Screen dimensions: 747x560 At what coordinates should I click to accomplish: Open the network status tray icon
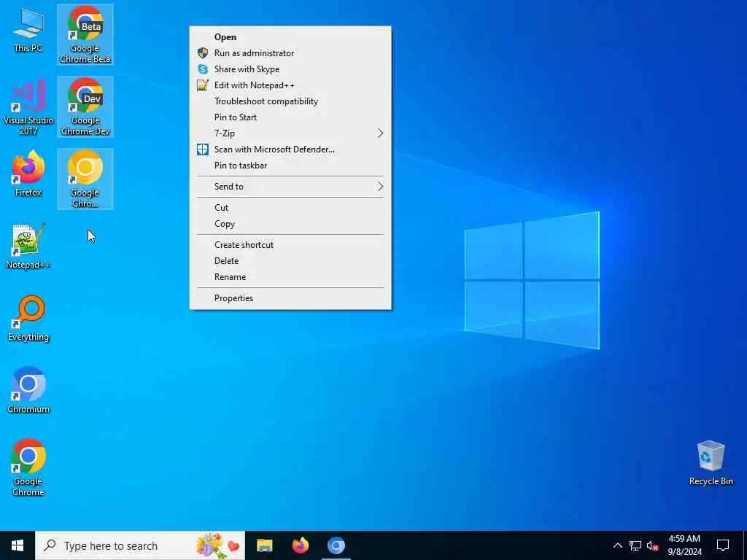(x=635, y=545)
